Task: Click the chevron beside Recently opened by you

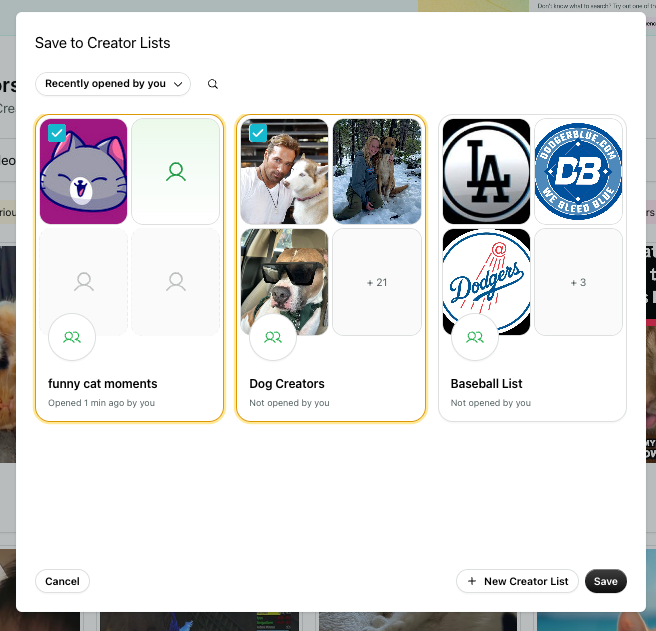Action: [x=178, y=84]
